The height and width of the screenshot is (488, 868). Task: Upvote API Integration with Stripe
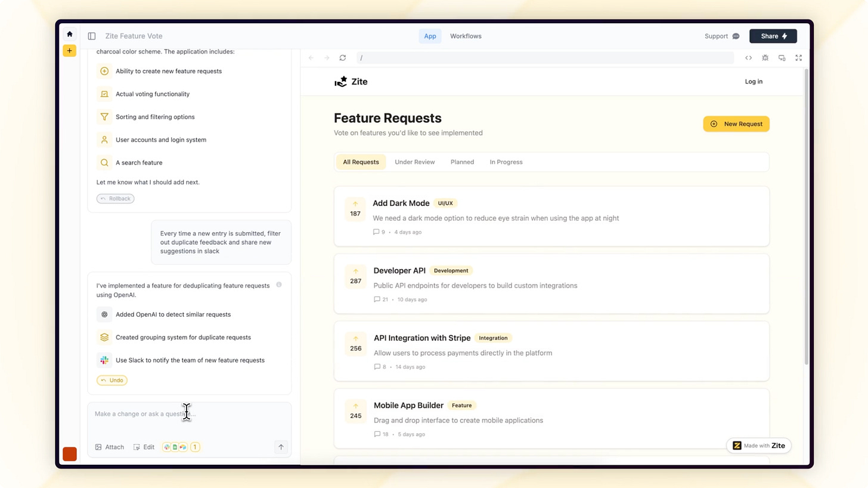pyautogui.click(x=355, y=344)
